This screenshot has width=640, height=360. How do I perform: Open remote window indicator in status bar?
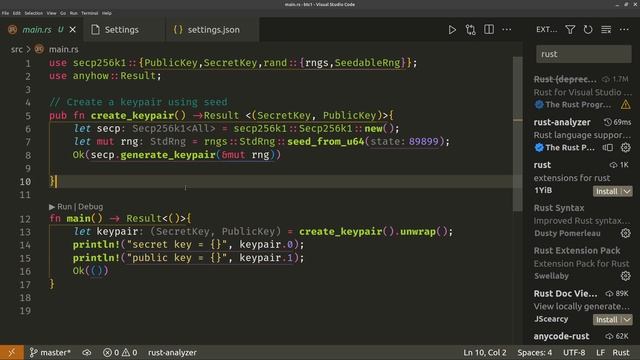(x=11, y=352)
